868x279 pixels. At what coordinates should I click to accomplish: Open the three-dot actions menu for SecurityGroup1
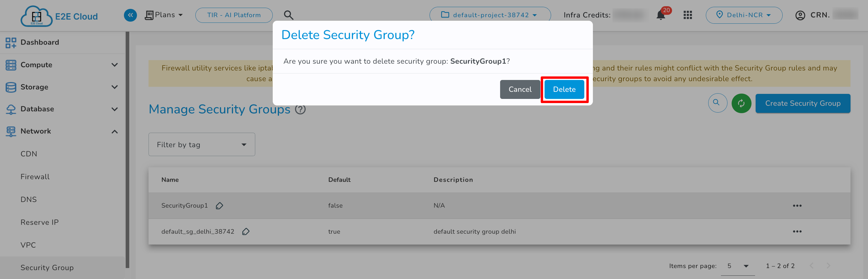click(x=797, y=205)
